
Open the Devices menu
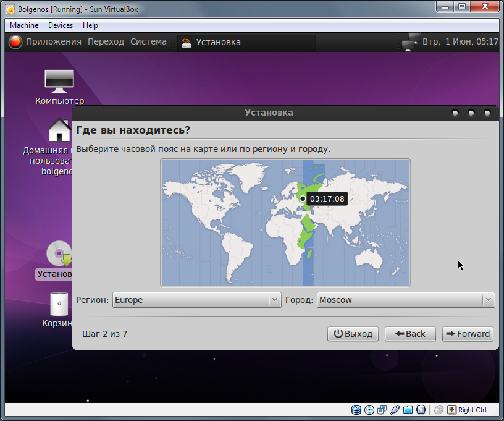coord(61,25)
